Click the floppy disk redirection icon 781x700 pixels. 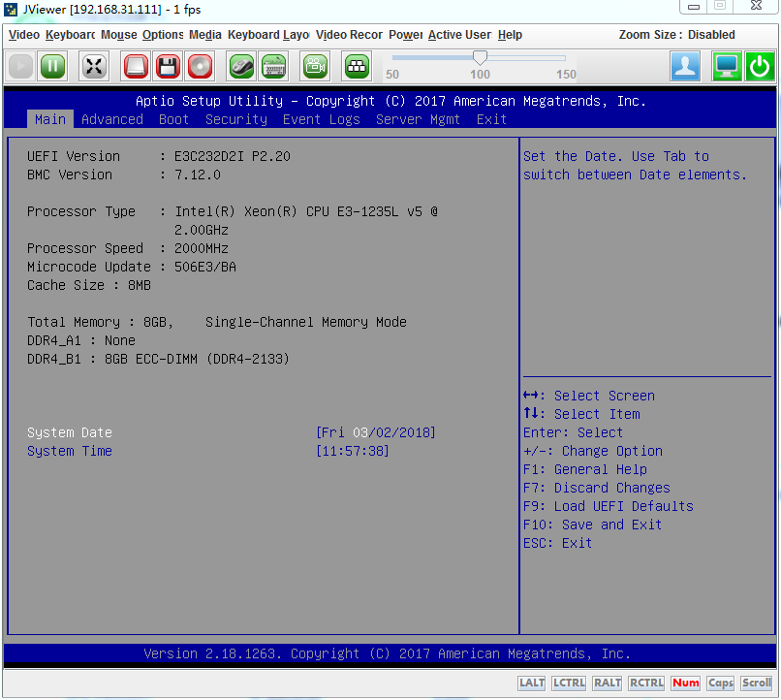pos(168,66)
